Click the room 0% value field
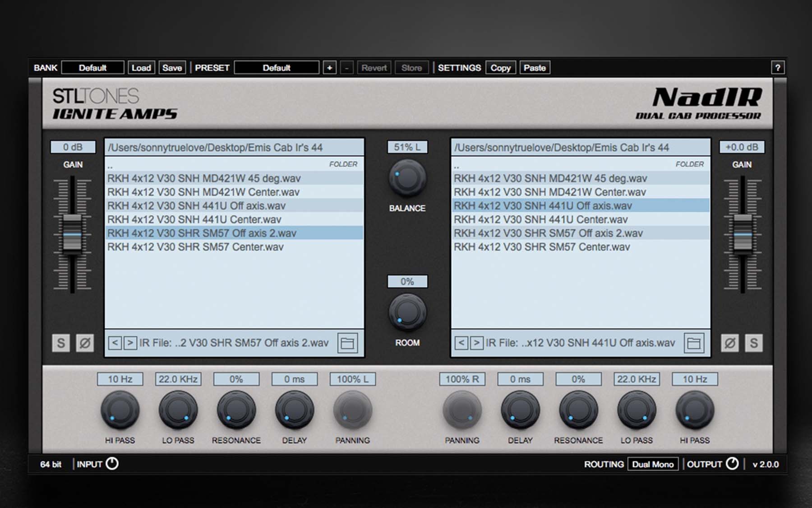Viewport: 812px width, 508px height. click(407, 282)
